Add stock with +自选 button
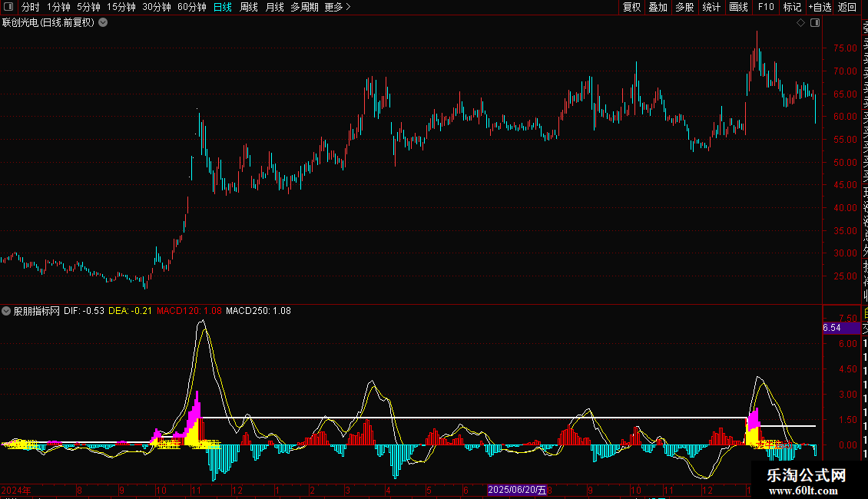This screenshot has width=868, height=499. point(820,7)
